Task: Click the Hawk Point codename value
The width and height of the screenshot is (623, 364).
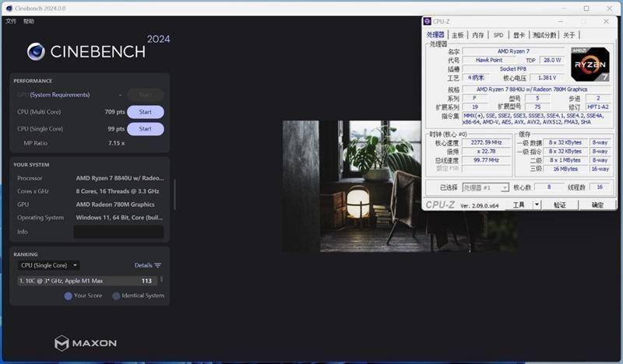Action: coord(489,60)
